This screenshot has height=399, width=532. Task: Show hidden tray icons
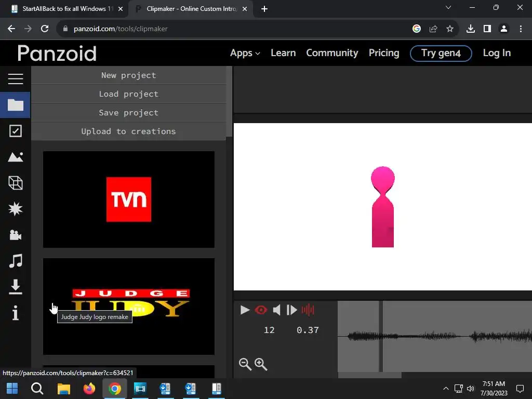click(x=446, y=389)
